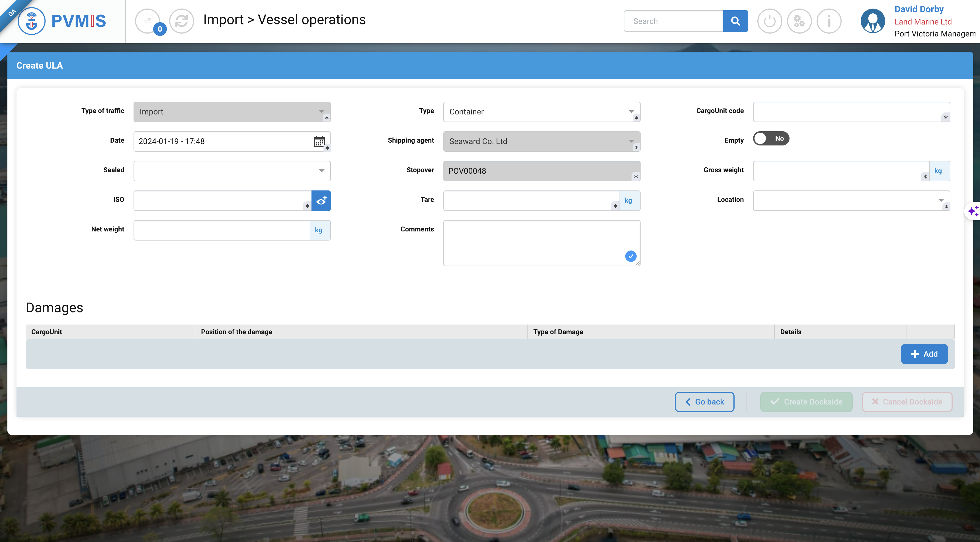Click the Damages section heading

pos(54,307)
